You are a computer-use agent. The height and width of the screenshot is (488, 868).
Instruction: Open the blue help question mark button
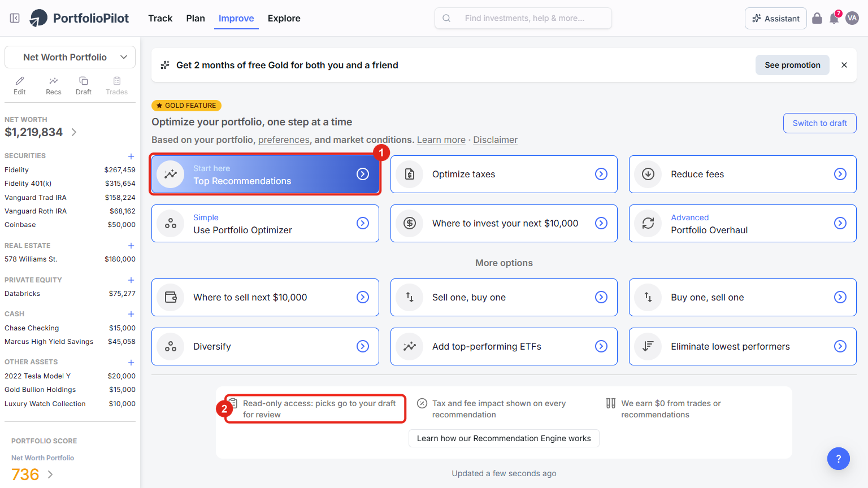click(x=839, y=459)
